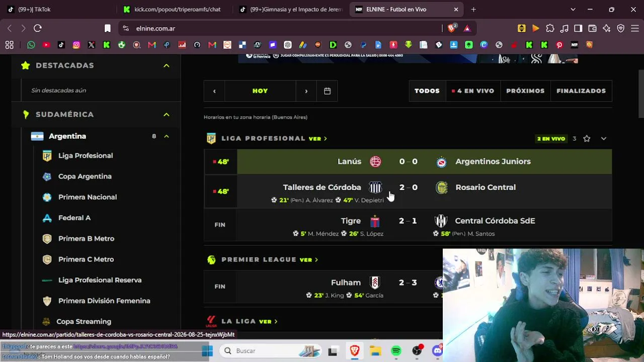Go to the next day
This screenshot has width=644, height=362.
[x=306, y=91]
